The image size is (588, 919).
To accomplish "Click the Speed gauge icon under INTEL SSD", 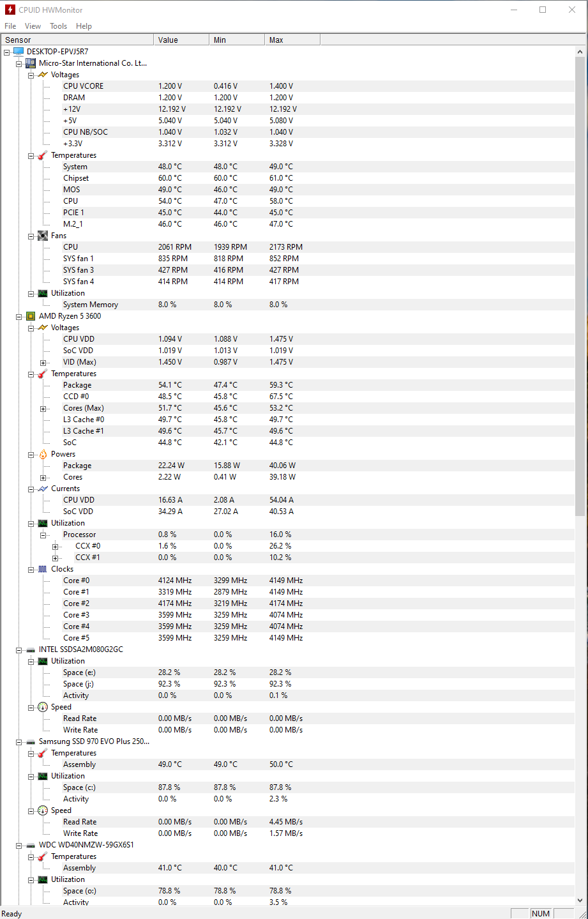I will [43, 707].
